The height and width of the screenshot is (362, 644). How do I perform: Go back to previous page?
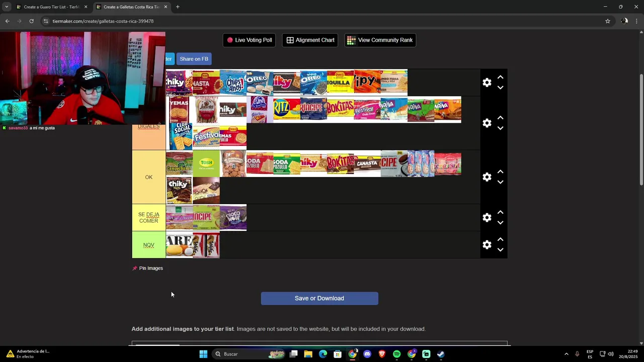point(7,21)
